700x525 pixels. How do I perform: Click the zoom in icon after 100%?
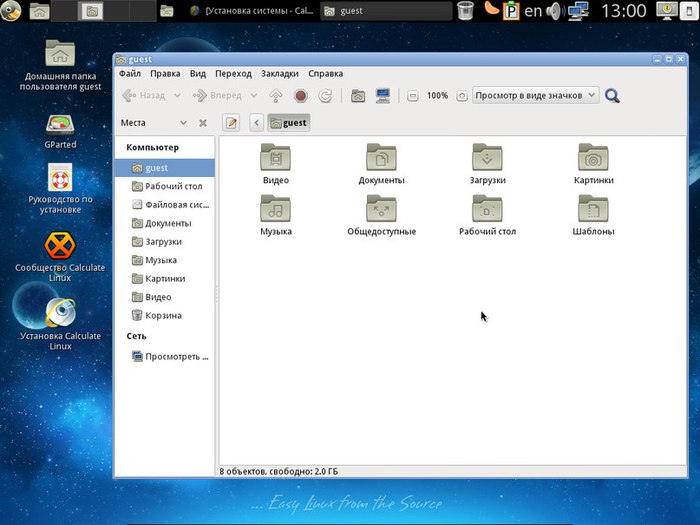point(461,96)
